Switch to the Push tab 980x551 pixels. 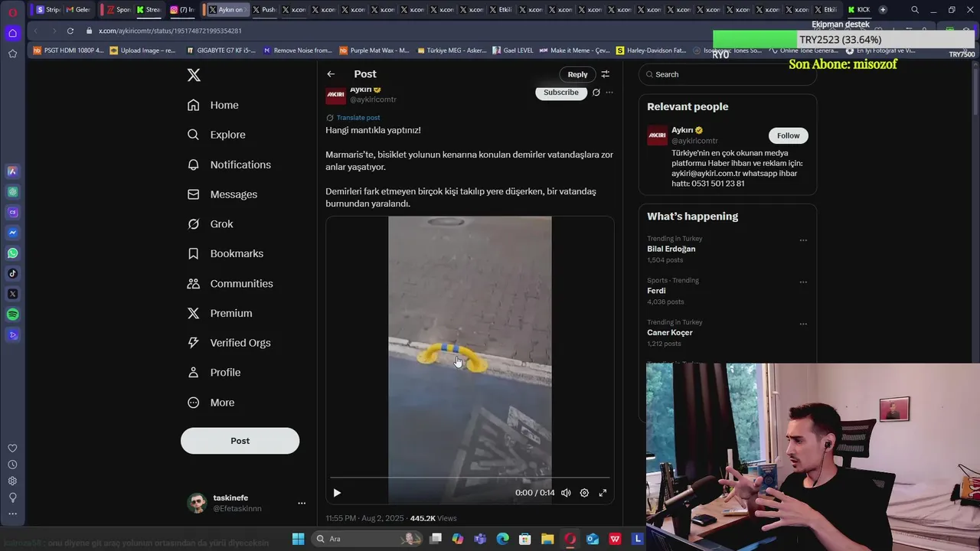click(263, 10)
